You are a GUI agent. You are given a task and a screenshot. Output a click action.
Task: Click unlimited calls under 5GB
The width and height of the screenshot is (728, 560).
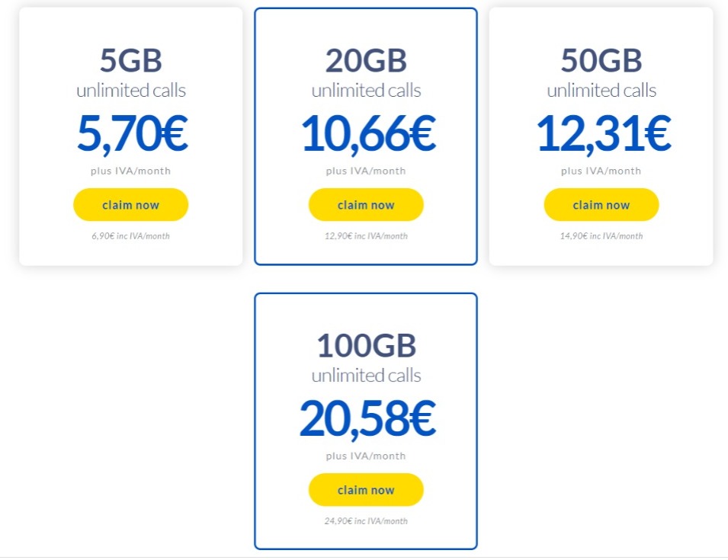tap(131, 91)
